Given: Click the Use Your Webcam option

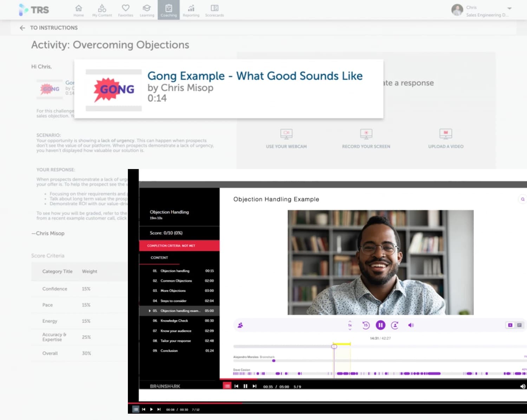Looking at the screenshot, I should tap(286, 138).
